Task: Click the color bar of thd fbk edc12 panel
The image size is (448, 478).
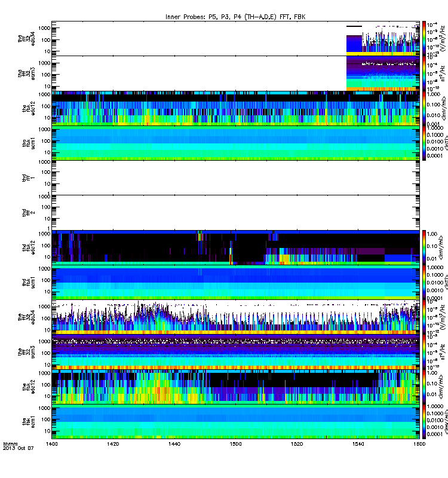Action: (x=424, y=247)
